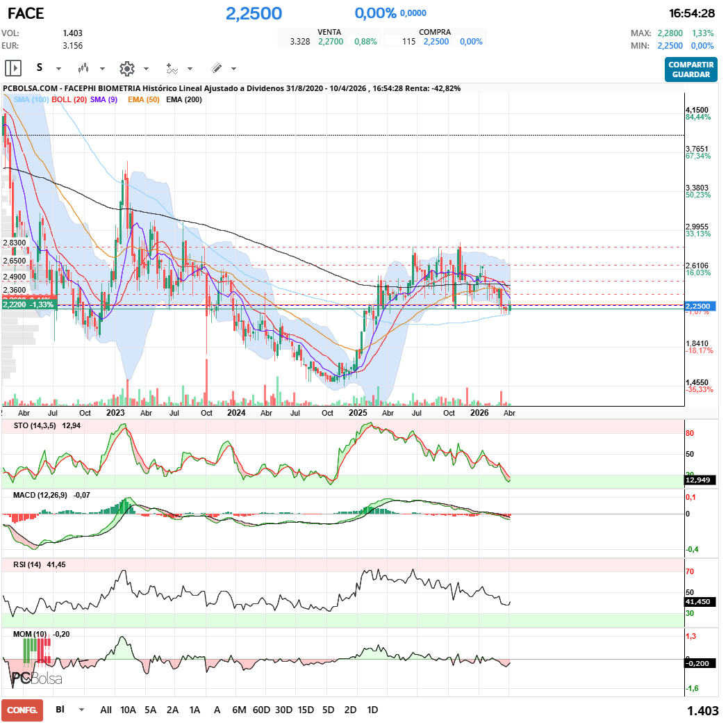
Task: Select the All timeframe option
Action: tap(106, 710)
